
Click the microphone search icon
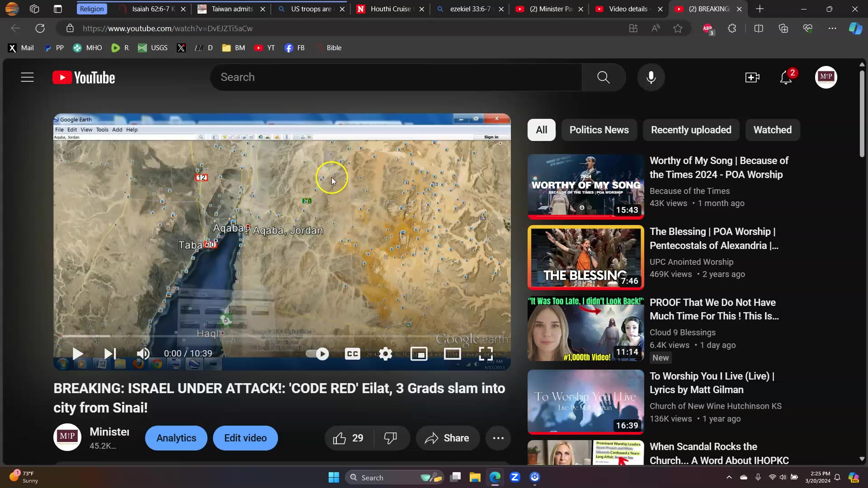[x=651, y=76]
